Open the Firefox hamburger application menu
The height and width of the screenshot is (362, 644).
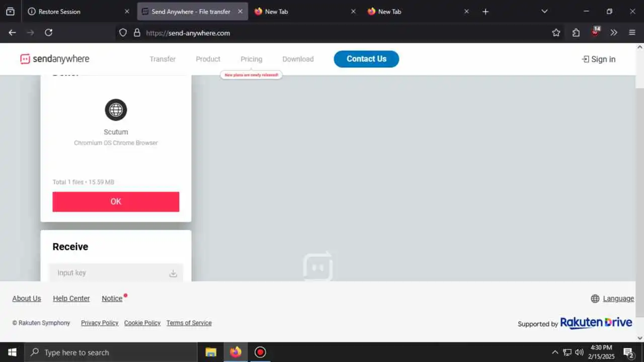[x=632, y=33]
